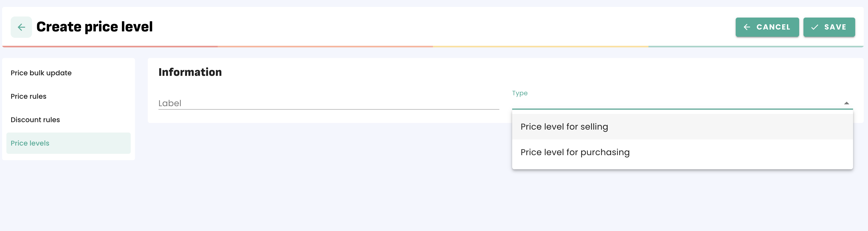Navigate to Discount rules in the sidebar
This screenshot has height=231, width=868.
pos(35,120)
